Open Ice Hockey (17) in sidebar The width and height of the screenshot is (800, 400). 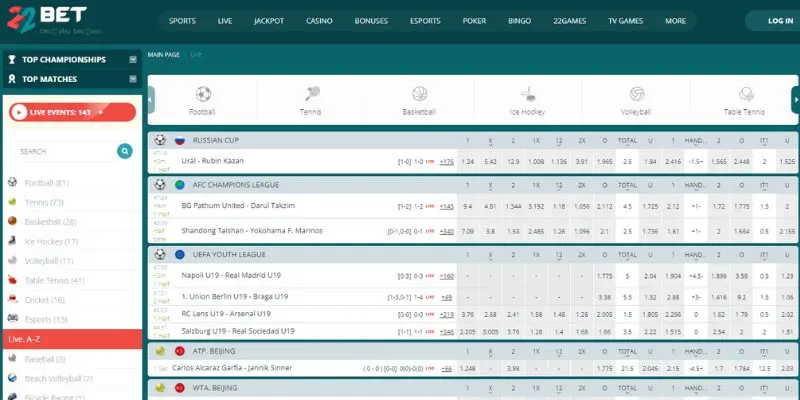tap(51, 241)
